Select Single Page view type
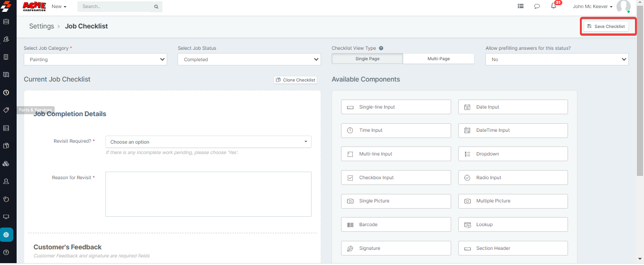This screenshot has width=644, height=265. coord(367,59)
